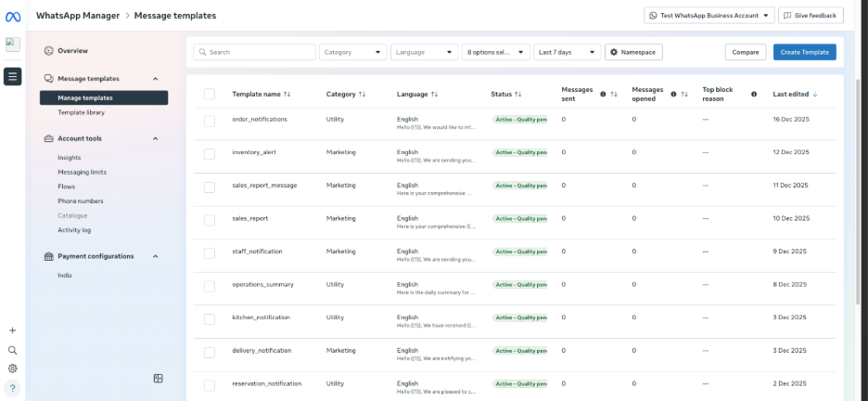This screenshot has width=868, height=401.
Task: Open Test WhatsApp Business Account selector
Action: coord(709,16)
